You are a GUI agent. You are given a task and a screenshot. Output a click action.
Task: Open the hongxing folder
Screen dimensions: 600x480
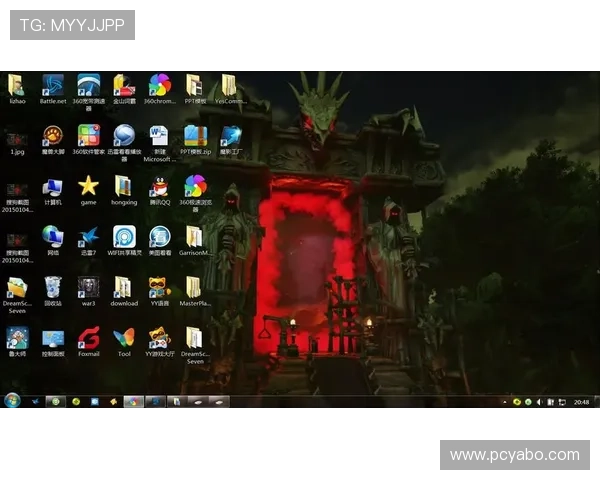(124, 186)
